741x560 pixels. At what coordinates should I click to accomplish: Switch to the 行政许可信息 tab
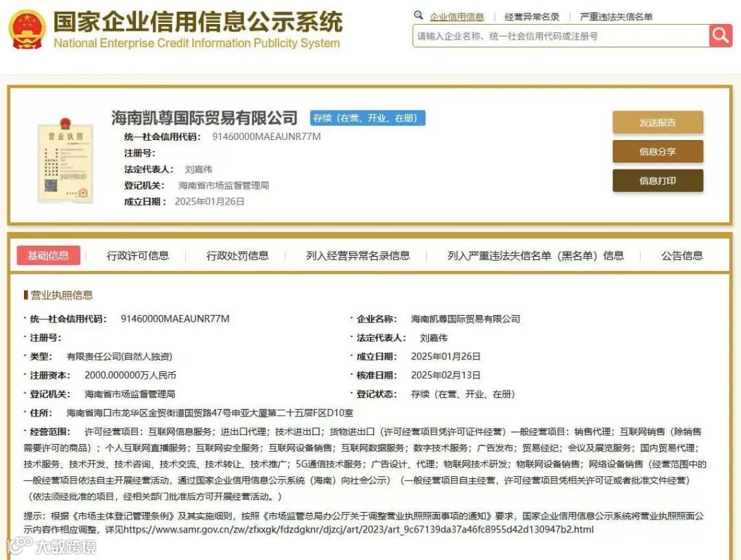tap(137, 256)
